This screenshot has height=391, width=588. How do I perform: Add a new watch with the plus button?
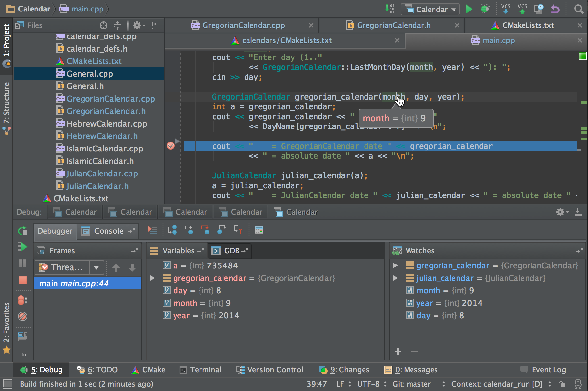[398, 351]
